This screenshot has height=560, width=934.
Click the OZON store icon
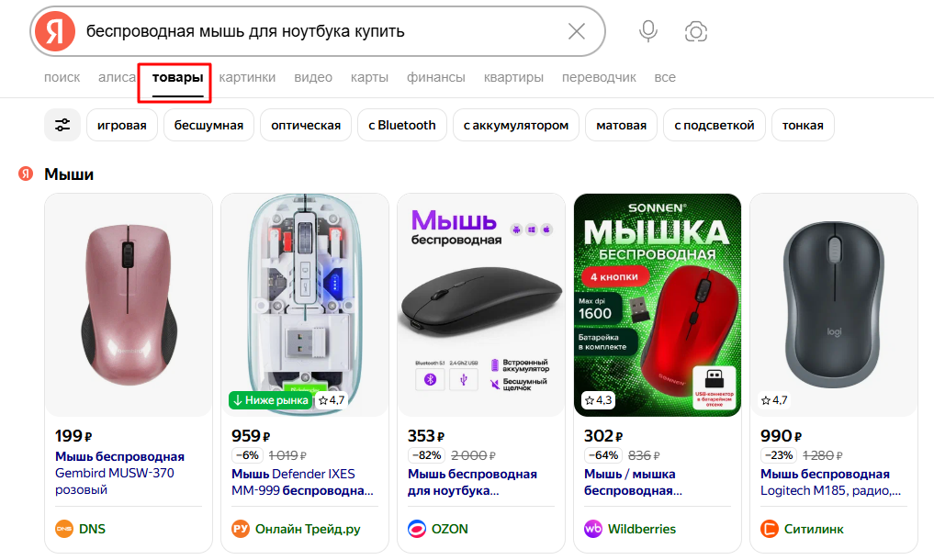(417, 529)
